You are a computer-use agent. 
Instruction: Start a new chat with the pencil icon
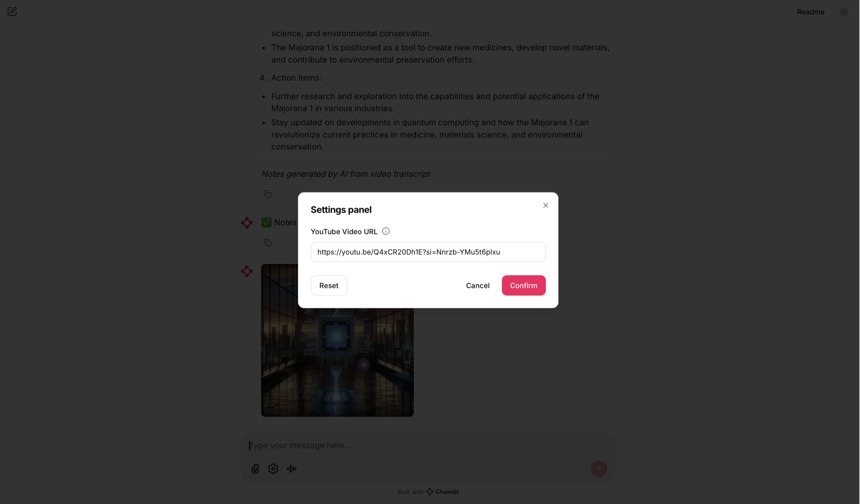(x=12, y=12)
